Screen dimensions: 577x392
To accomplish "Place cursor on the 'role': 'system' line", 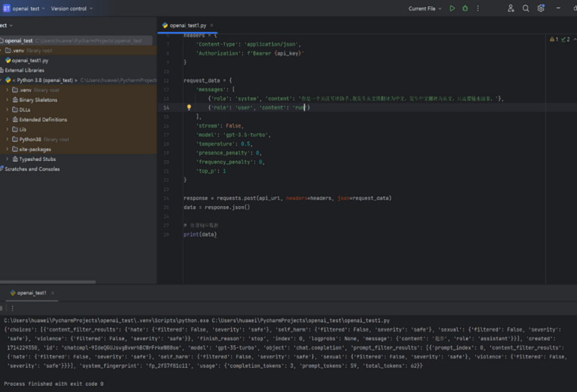I will click(x=356, y=99).
